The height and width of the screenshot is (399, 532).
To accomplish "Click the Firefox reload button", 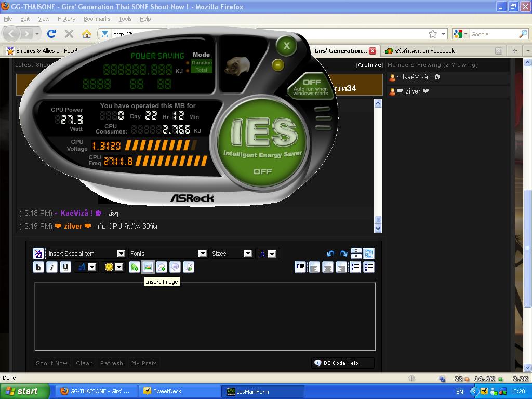I will coord(51,34).
